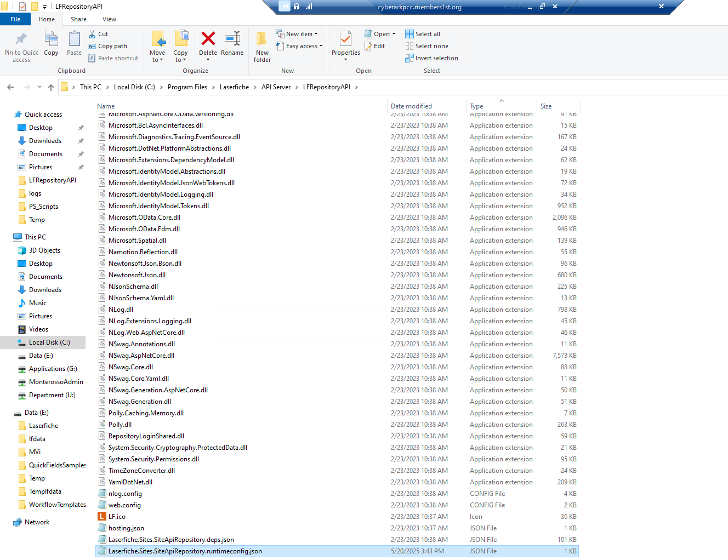Viewport: 728px width, 560px height.
Task: Switch to the Share ribbon tab
Action: (78, 19)
